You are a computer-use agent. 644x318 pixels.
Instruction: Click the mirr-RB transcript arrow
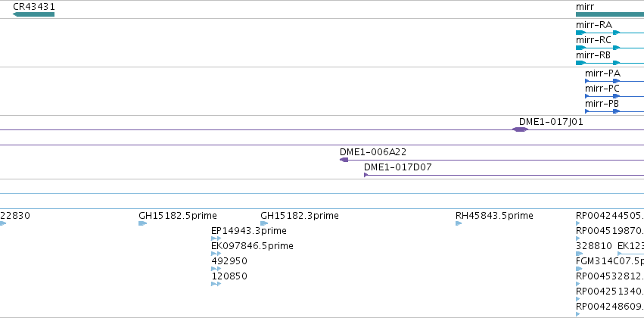coord(610,63)
